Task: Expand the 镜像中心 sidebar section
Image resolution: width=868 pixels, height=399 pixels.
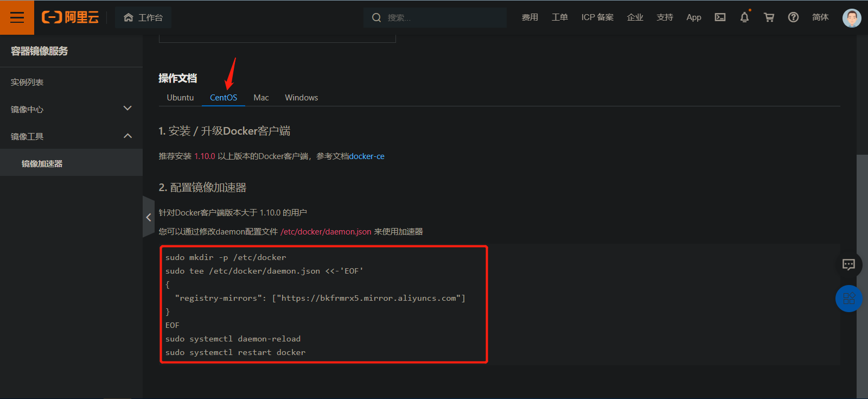Action: (71, 109)
